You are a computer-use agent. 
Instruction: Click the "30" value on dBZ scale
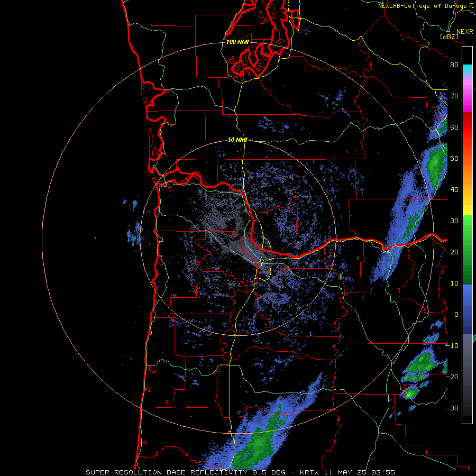tap(454, 221)
